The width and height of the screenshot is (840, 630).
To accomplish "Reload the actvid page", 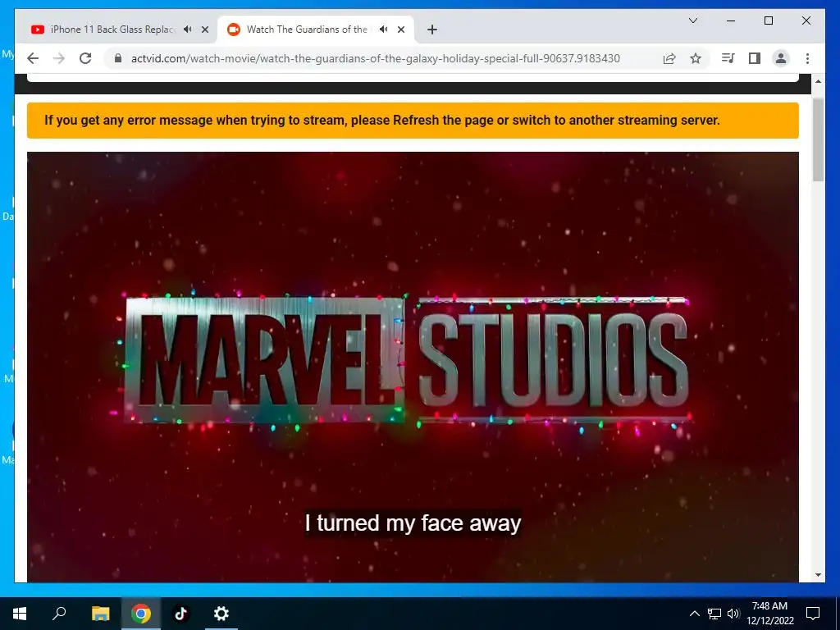I will (x=85, y=58).
